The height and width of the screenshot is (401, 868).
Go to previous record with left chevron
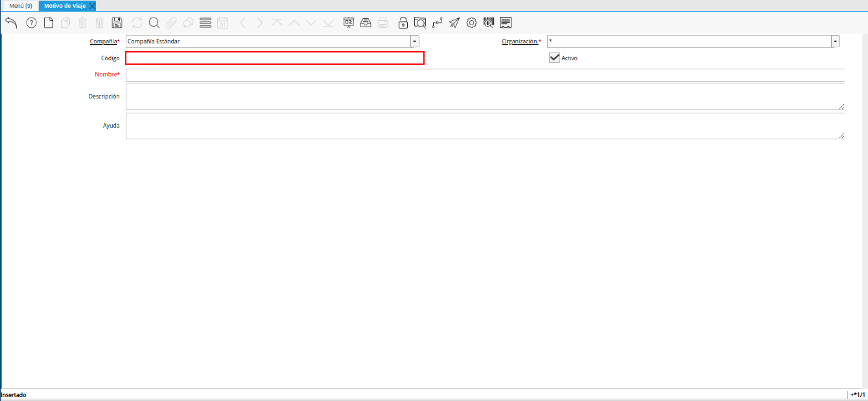coord(243,23)
